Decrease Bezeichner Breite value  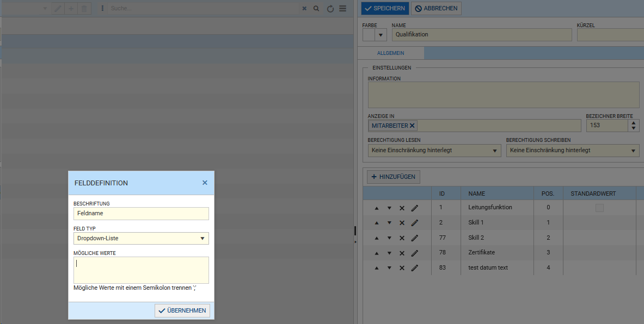pos(634,128)
